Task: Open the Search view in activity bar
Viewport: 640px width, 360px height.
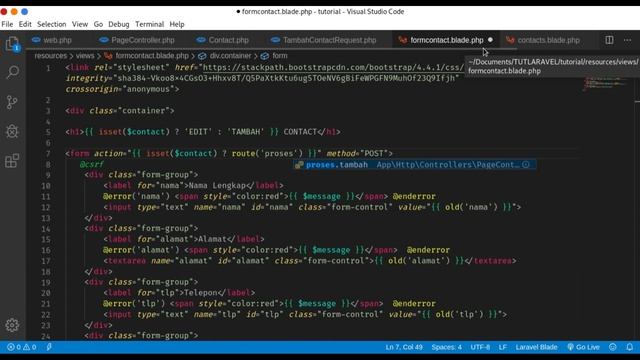Action: [12, 73]
